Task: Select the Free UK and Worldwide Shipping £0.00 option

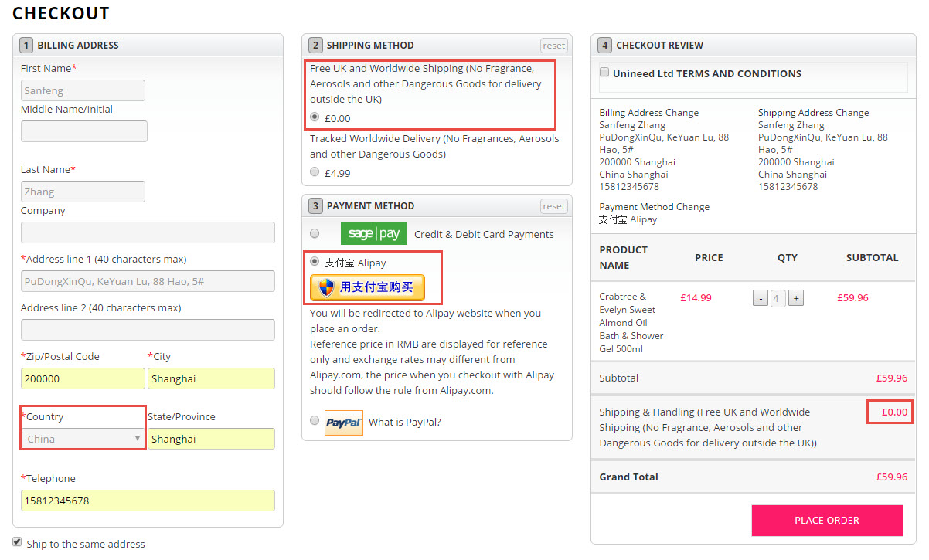Action: pos(315,117)
